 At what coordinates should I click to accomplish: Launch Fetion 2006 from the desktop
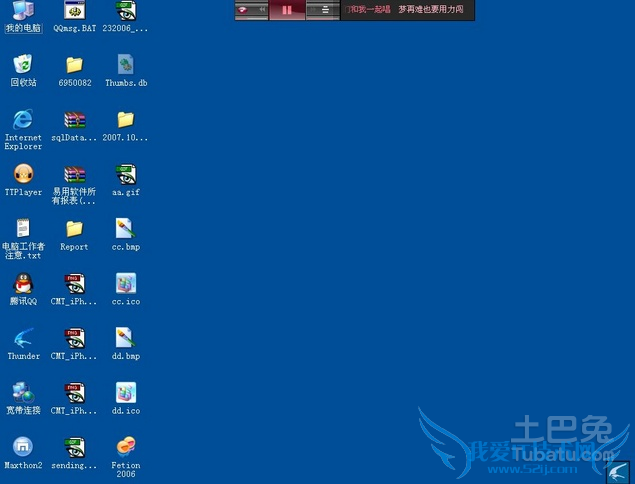(126, 457)
